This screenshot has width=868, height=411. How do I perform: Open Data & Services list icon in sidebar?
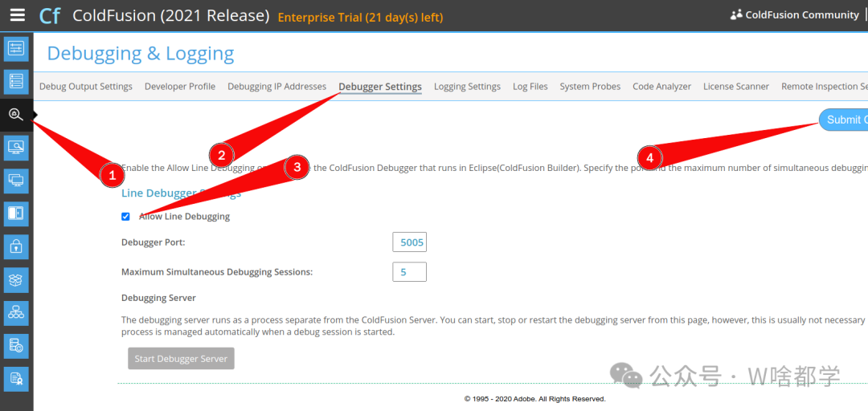pos(16,81)
